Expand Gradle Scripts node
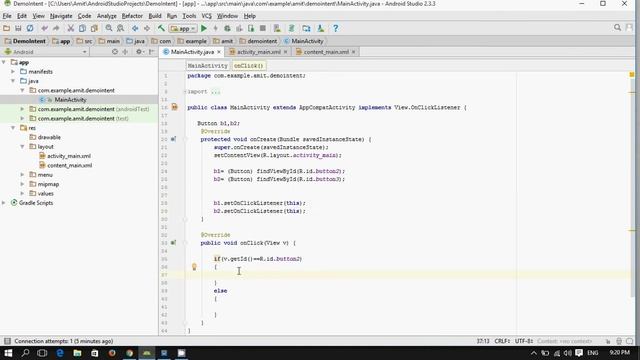Viewport: 640px width, 360px height. (x=4, y=203)
